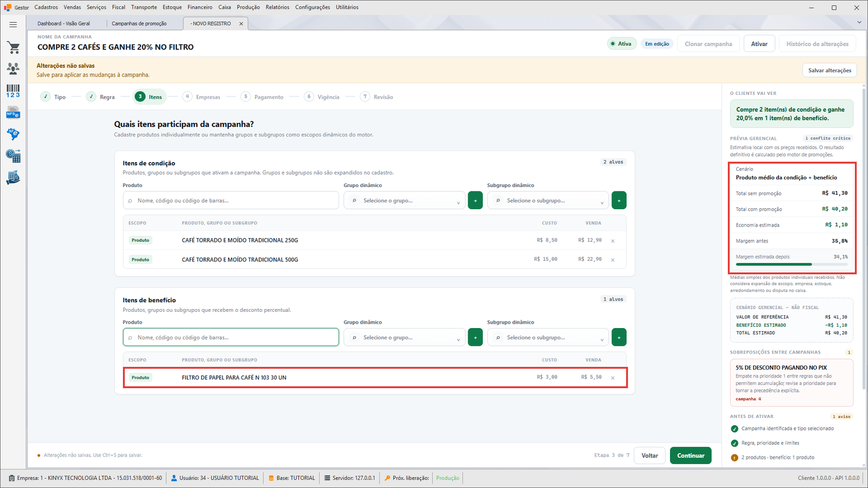Open the customers people sidebar icon
The image size is (868, 488).
(x=13, y=68)
